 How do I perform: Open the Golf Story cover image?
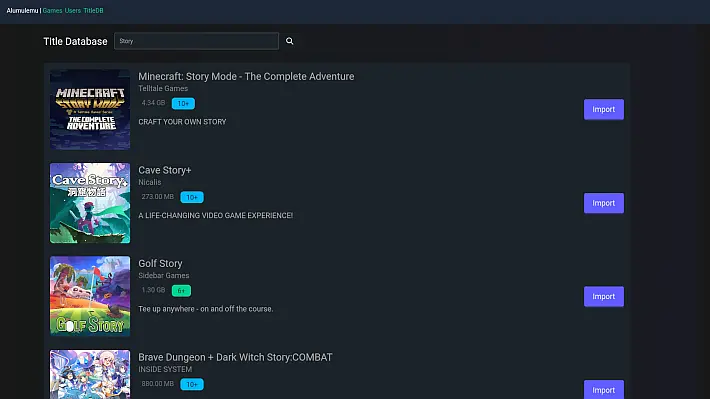(90, 296)
